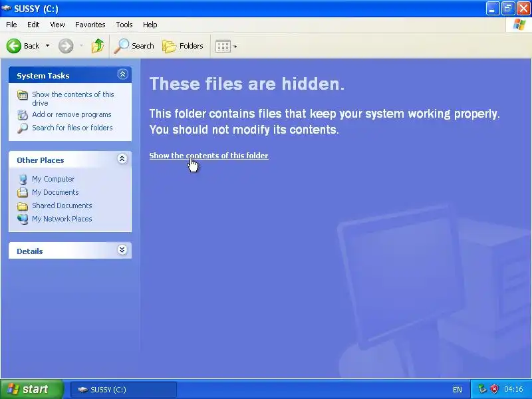Click the My Documents folder icon
Viewport: 532px width, 399px height.
click(23, 193)
